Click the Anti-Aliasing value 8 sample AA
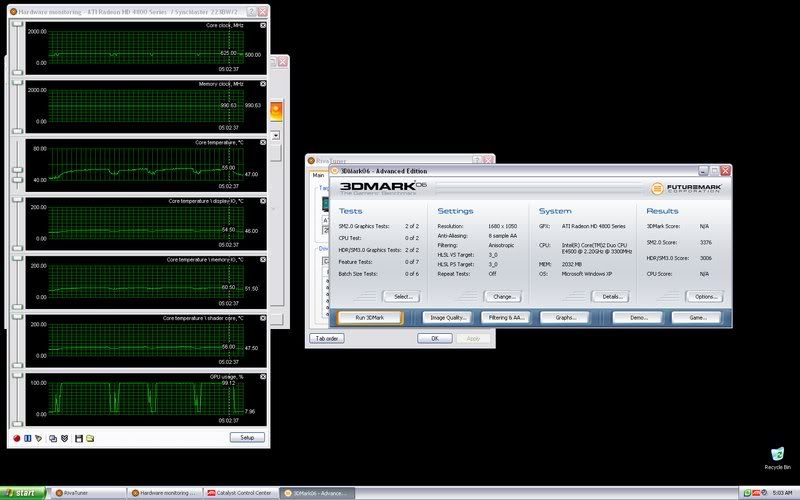This screenshot has width=800, height=500. pyautogui.click(x=502, y=236)
